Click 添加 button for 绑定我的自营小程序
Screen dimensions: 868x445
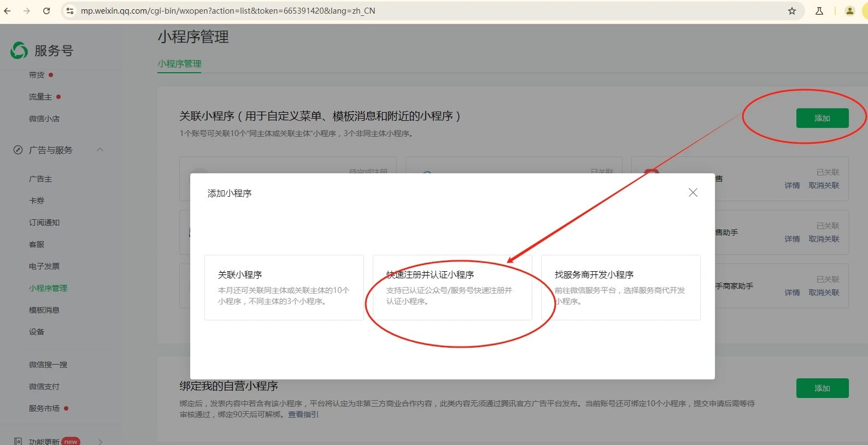822,388
